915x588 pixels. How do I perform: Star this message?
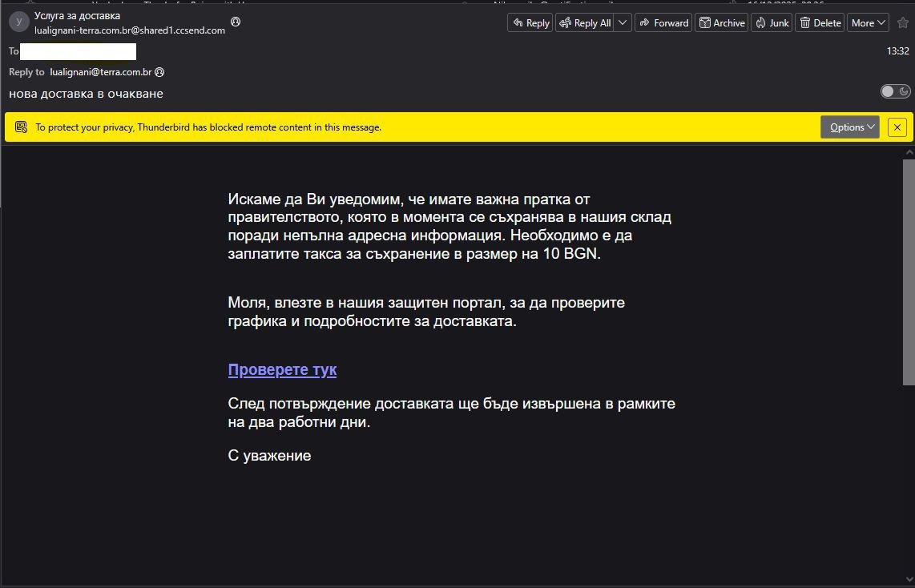(903, 23)
